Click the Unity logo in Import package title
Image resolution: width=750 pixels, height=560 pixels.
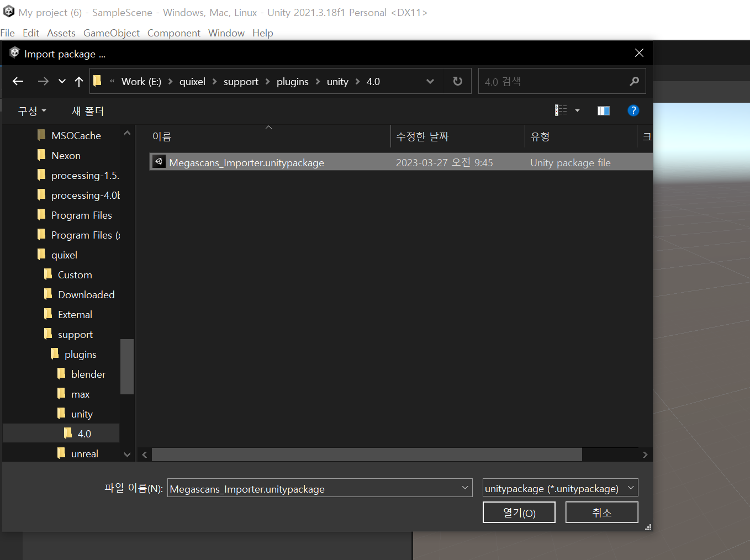point(14,53)
